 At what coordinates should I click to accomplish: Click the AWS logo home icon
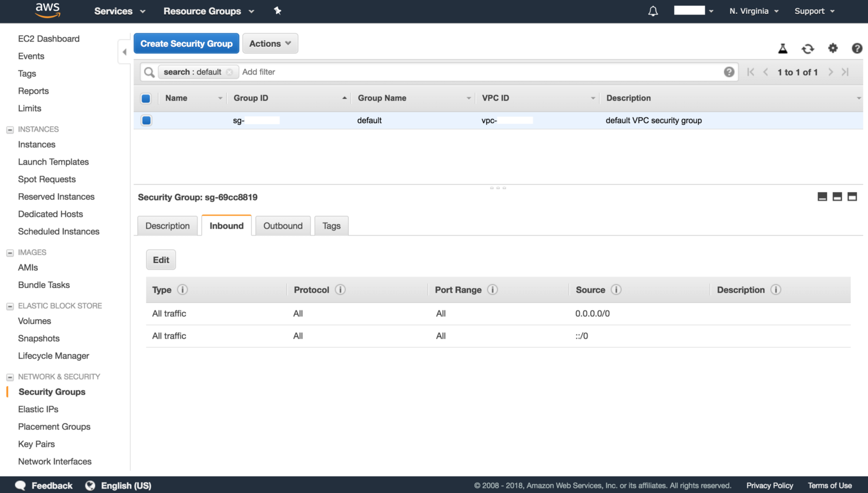coord(48,10)
